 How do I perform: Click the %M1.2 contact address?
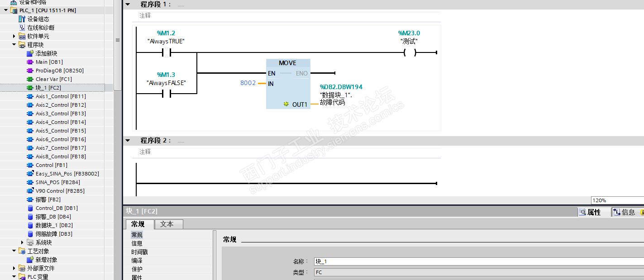166,33
